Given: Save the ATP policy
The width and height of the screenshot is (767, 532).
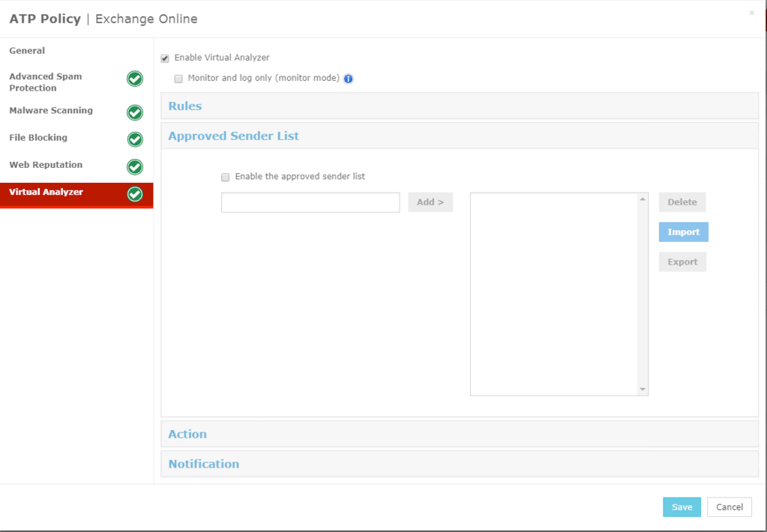Looking at the screenshot, I should click(x=682, y=507).
